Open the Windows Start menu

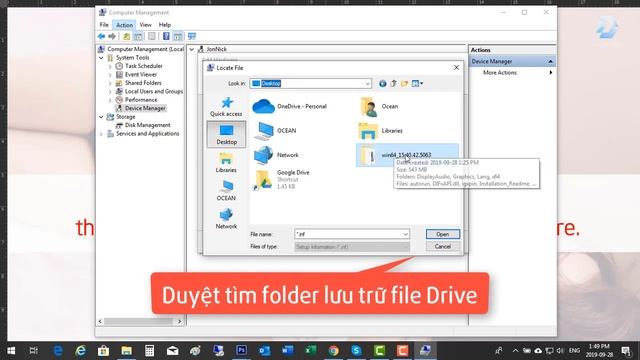(11, 351)
